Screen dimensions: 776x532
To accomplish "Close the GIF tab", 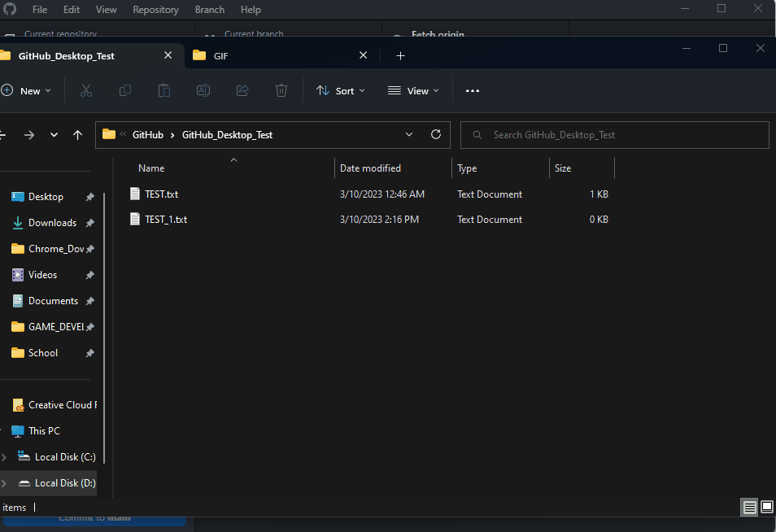I will [x=364, y=55].
